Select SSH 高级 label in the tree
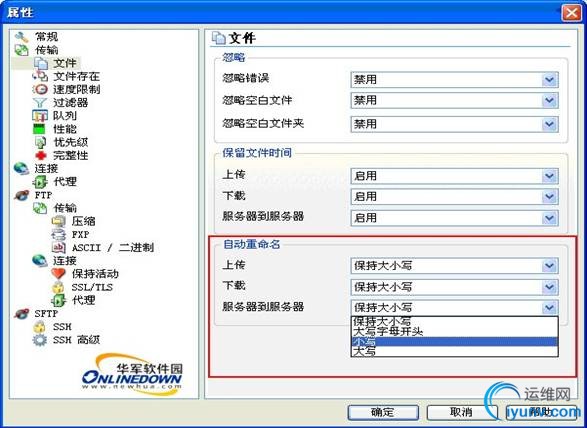The image size is (587, 428). click(x=76, y=340)
